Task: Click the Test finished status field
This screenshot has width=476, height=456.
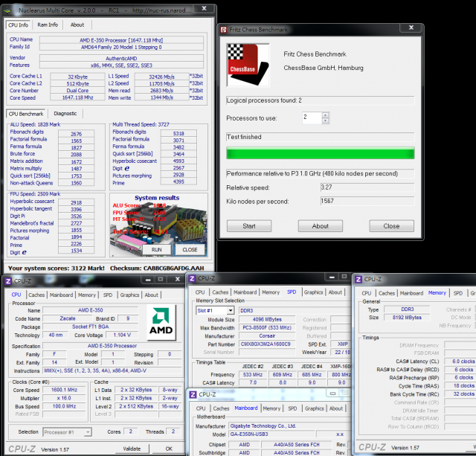Action: pyautogui.click(x=321, y=137)
